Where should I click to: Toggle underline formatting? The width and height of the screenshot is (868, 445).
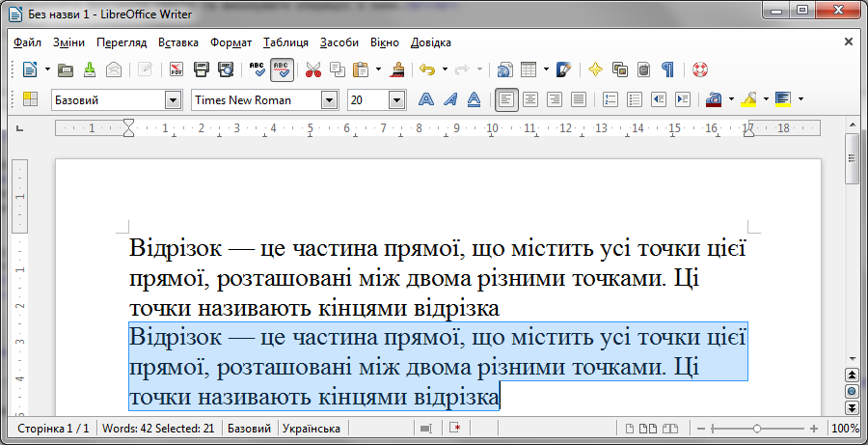coord(474,99)
